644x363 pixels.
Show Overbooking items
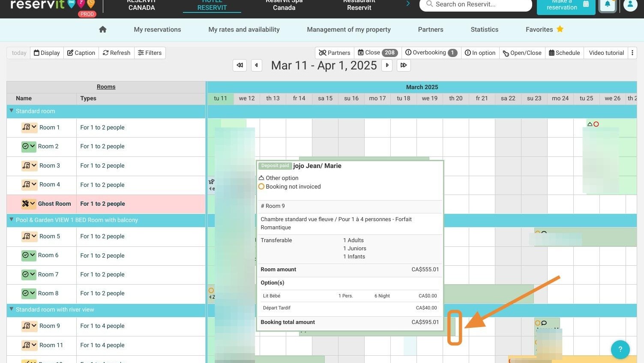[431, 53]
